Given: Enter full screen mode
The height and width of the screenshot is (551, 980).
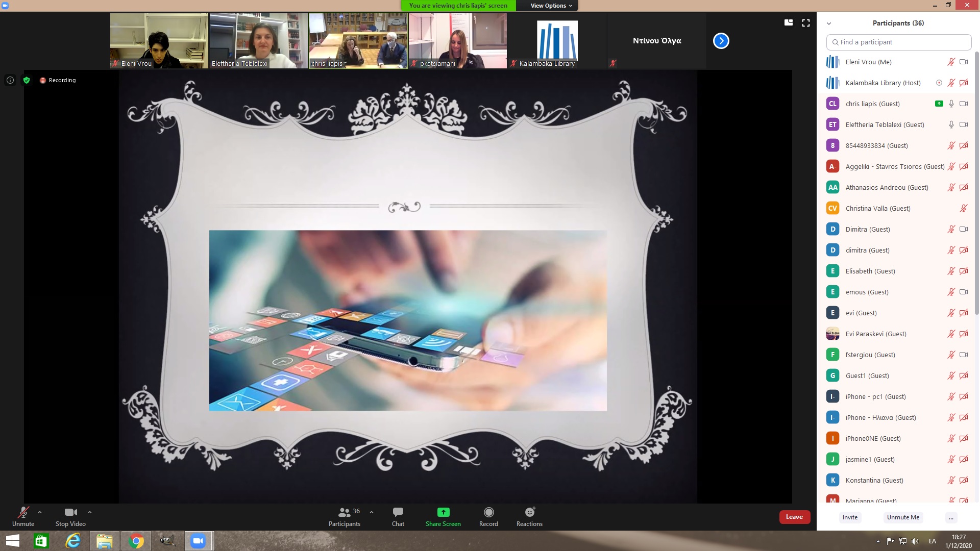Looking at the screenshot, I should coord(806,23).
